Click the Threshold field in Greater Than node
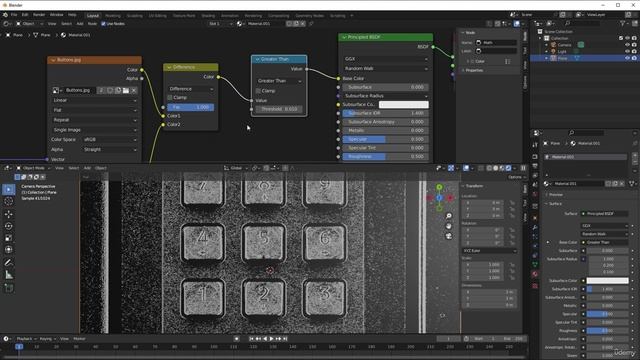Screen dimensions: 640x360 point(279,109)
